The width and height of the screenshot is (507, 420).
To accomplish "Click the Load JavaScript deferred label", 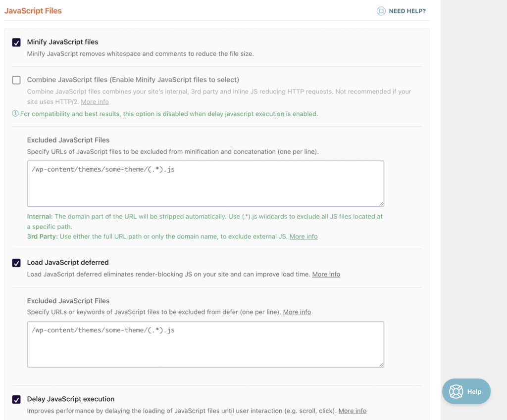I will coord(68,262).
